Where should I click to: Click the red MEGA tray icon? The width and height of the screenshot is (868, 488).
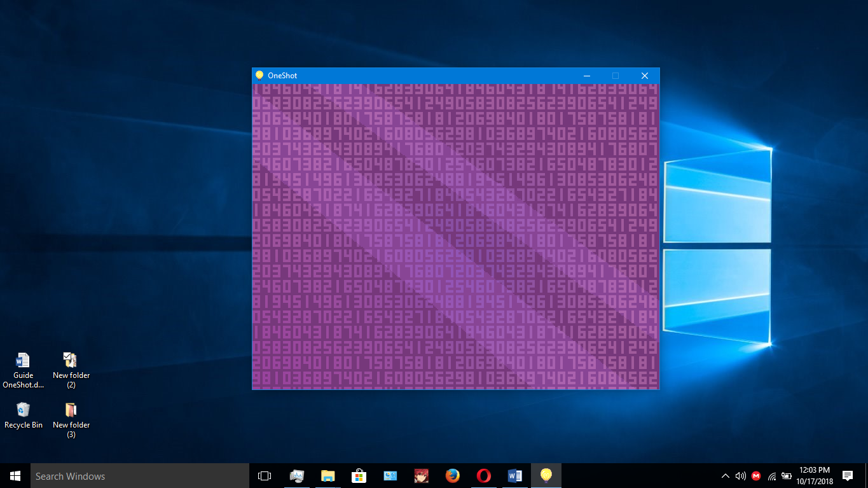(x=756, y=476)
